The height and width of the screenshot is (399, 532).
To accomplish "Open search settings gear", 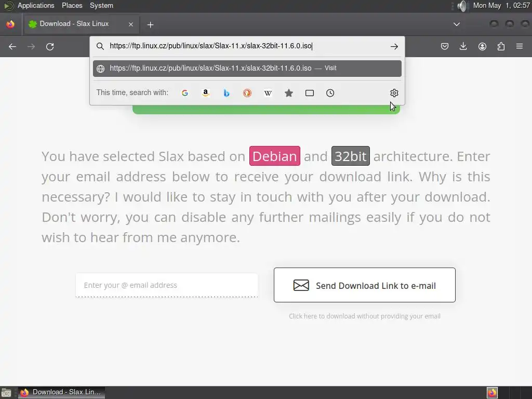I will (x=394, y=93).
